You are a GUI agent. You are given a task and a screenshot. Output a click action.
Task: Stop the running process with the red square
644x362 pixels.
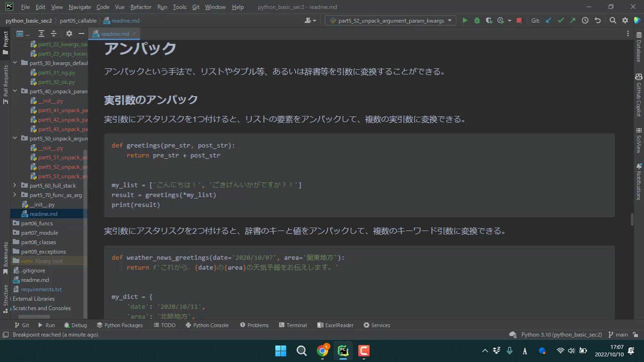coord(519,21)
